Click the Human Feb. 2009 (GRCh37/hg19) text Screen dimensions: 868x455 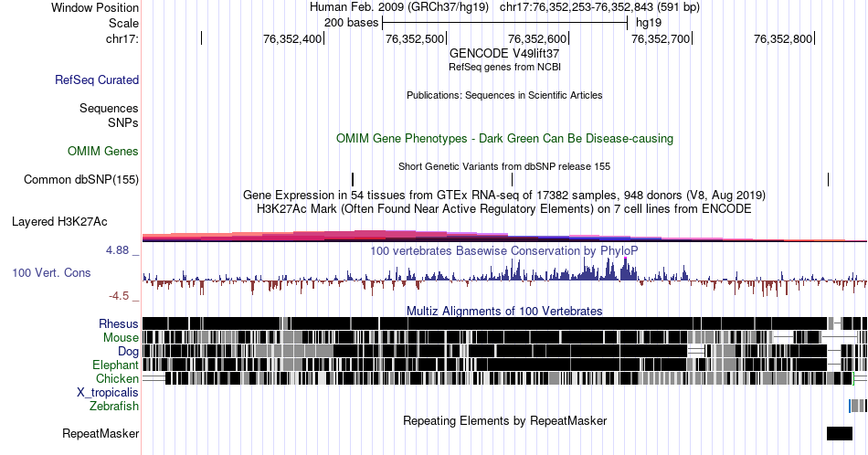coord(399,7)
